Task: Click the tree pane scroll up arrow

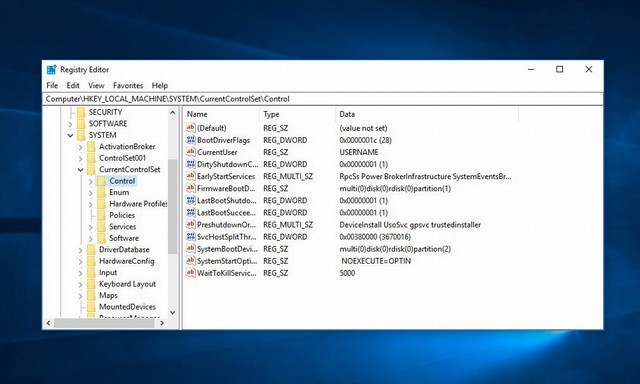Action: tap(173, 112)
